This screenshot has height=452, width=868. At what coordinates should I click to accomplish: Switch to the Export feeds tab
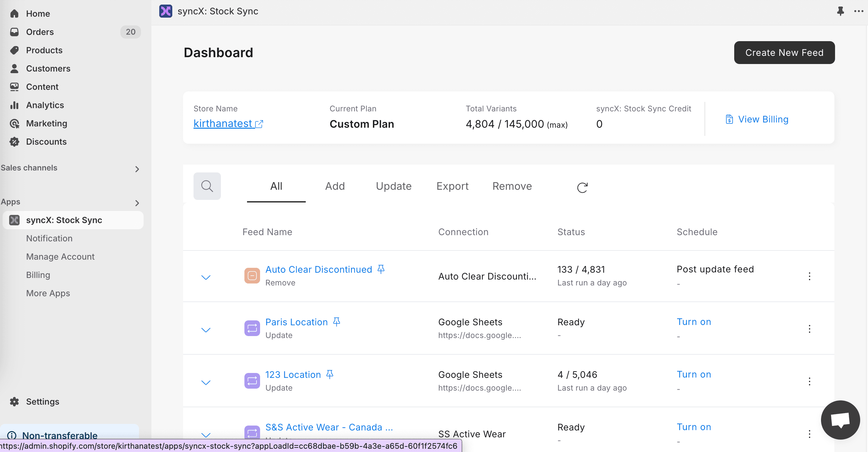452,186
